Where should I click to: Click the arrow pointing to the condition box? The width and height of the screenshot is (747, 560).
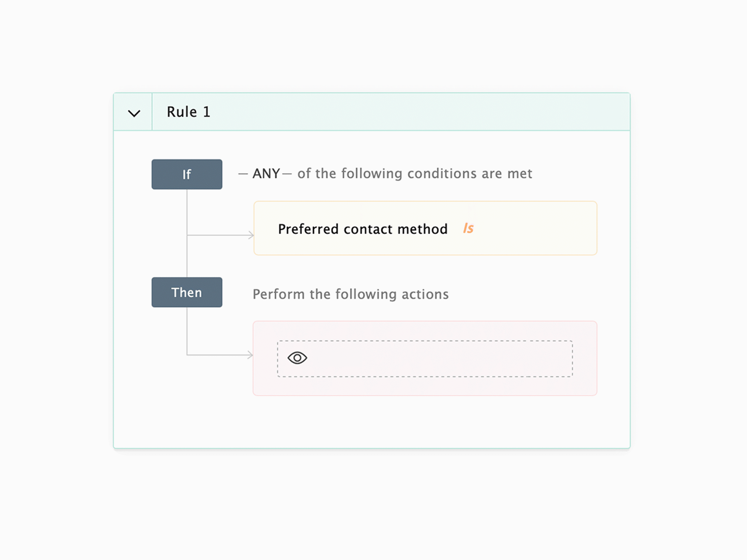[x=251, y=235]
